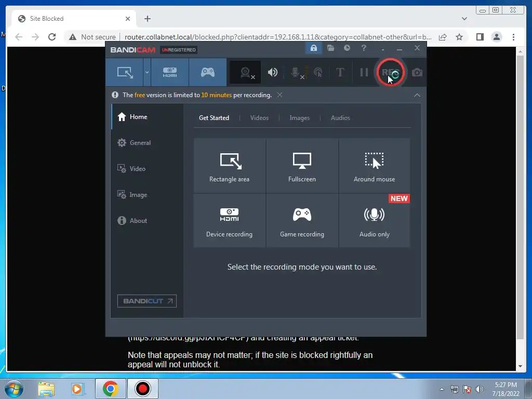
Task: Show hidden tray icons arrow
Action: 442,389
